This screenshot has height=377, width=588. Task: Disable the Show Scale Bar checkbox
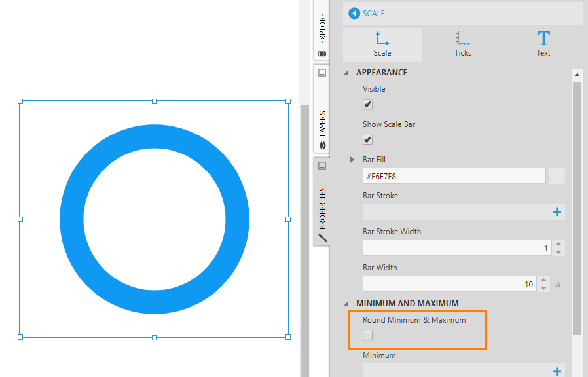368,140
